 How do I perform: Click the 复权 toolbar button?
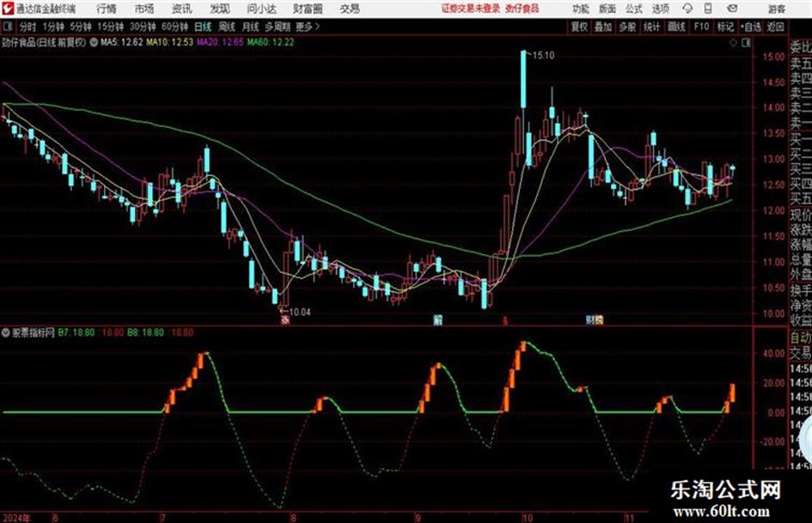click(579, 27)
